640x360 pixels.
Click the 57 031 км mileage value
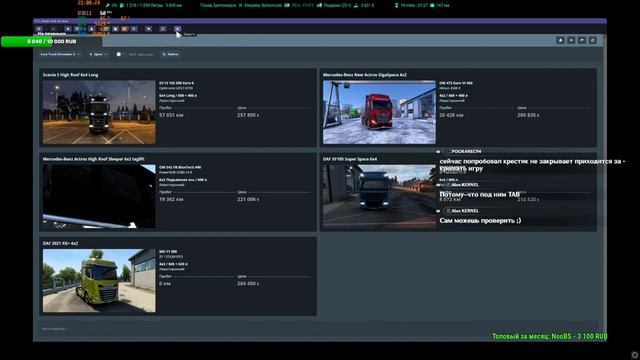coord(171,116)
